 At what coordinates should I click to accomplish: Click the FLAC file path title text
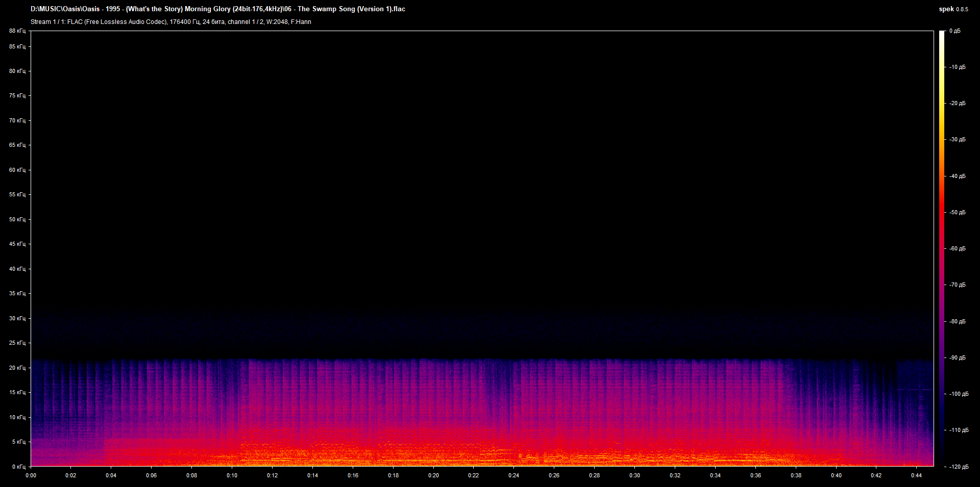[218, 9]
